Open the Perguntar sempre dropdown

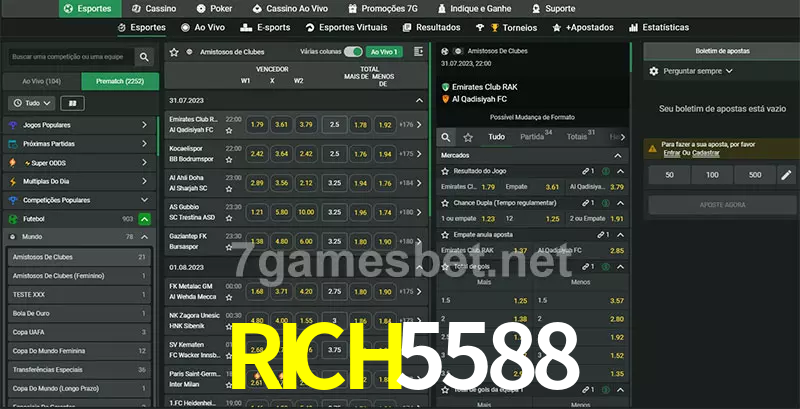point(697,71)
